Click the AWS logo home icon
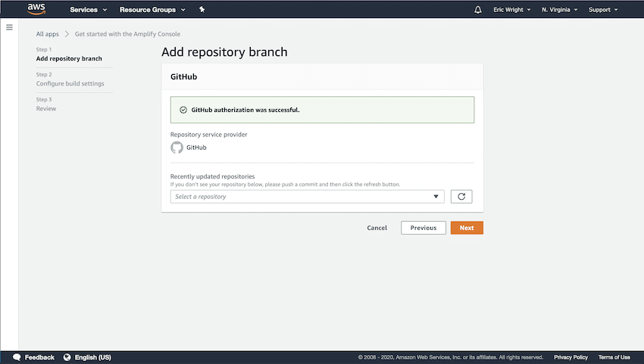 click(36, 9)
